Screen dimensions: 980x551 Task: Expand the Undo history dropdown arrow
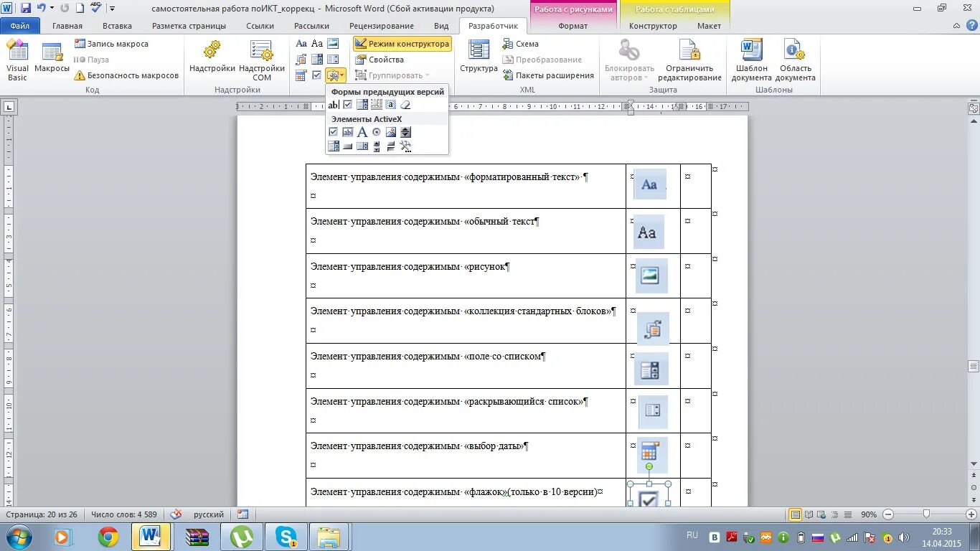click(52, 9)
